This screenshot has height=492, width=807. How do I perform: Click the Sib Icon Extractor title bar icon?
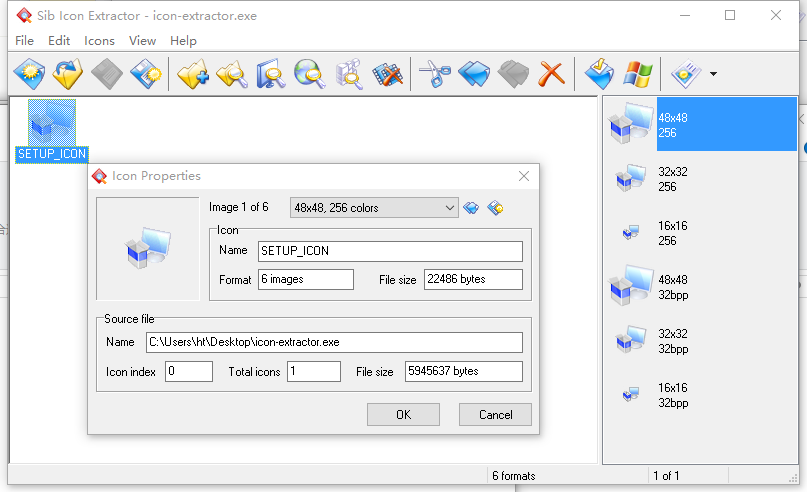pos(24,15)
